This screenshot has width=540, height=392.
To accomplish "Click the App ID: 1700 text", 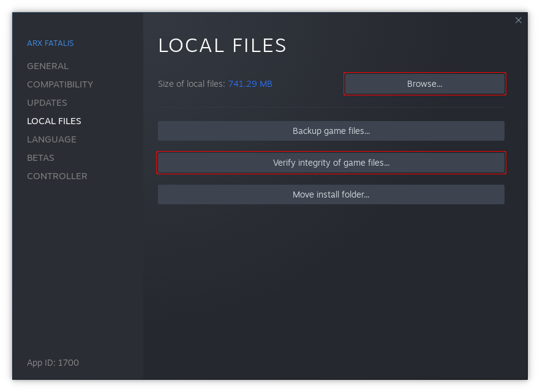I will pos(53,363).
